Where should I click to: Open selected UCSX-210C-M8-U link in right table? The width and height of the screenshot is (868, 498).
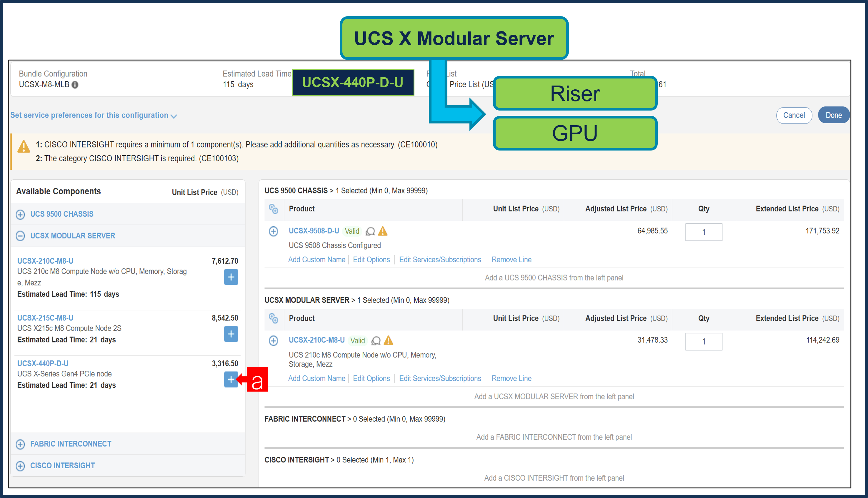pyautogui.click(x=316, y=340)
